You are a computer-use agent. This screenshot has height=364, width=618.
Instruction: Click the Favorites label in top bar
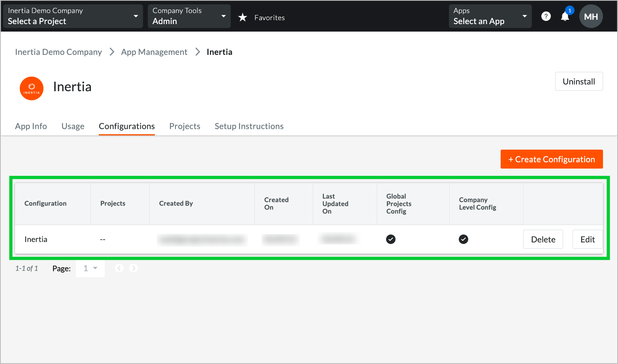click(269, 18)
